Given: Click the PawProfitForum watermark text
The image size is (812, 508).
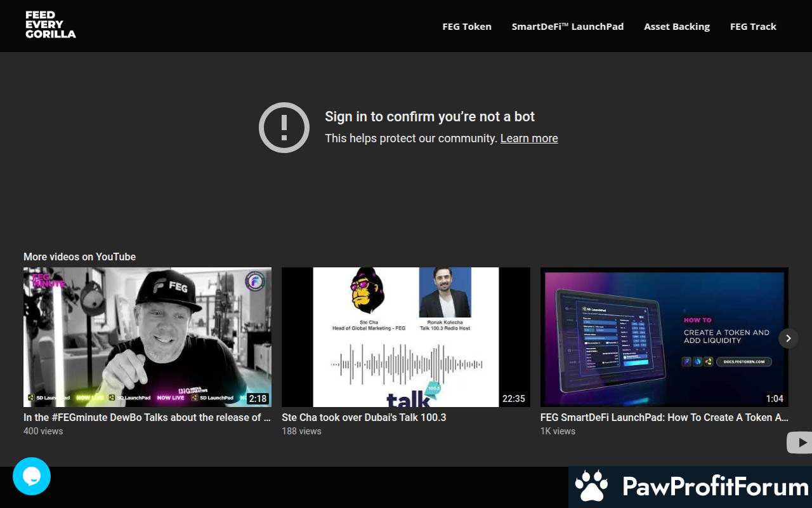Looking at the screenshot, I should (715, 487).
